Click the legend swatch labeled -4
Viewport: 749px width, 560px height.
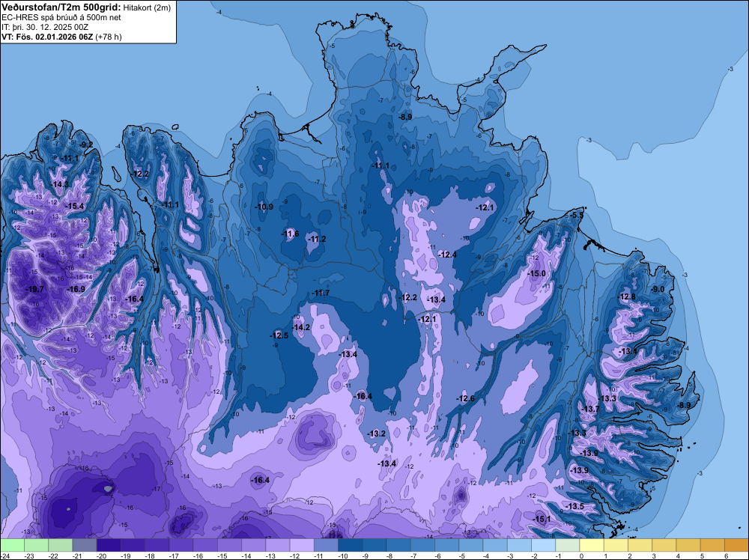pos(495,545)
